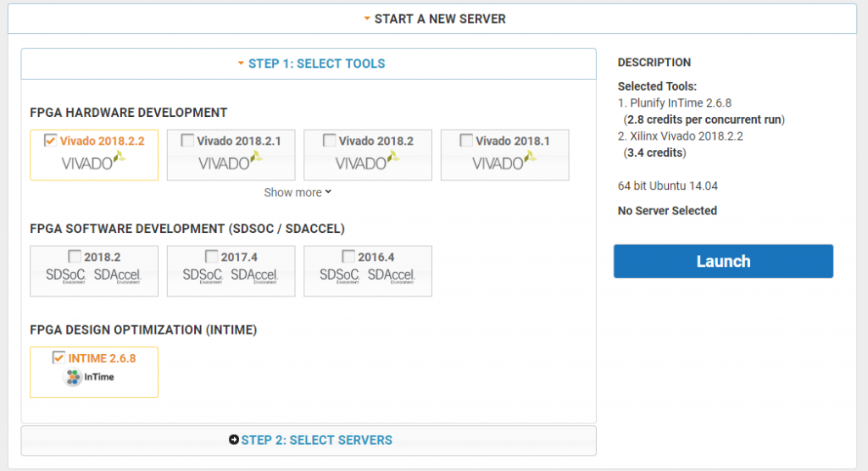Click the SDAccel logo in the 2016.4 card
The width and height of the screenshot is (868, 471).
pyautogui.click(x=392, y=275)
